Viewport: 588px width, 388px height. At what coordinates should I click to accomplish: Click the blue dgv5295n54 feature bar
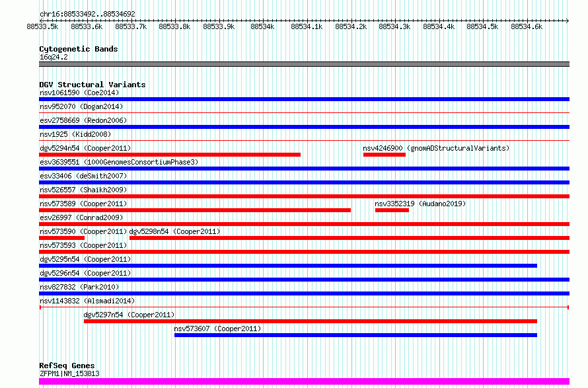288,266
